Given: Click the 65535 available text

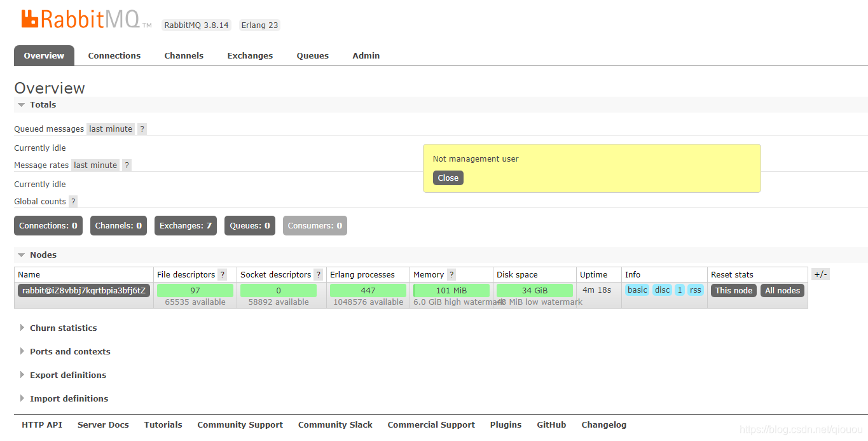Looking at the screenshot, I should (x=195, y=302).
